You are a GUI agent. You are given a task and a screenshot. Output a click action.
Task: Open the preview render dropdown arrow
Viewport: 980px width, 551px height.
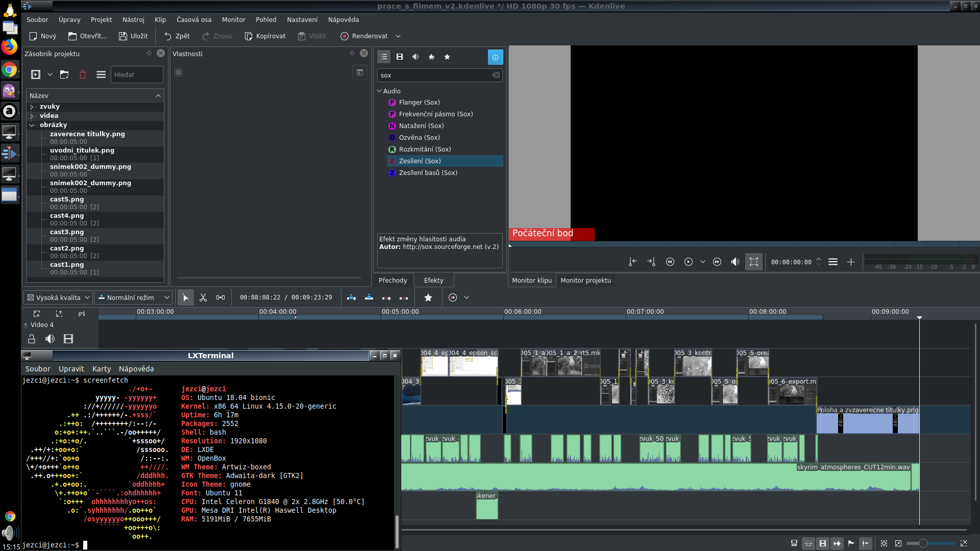467,297
